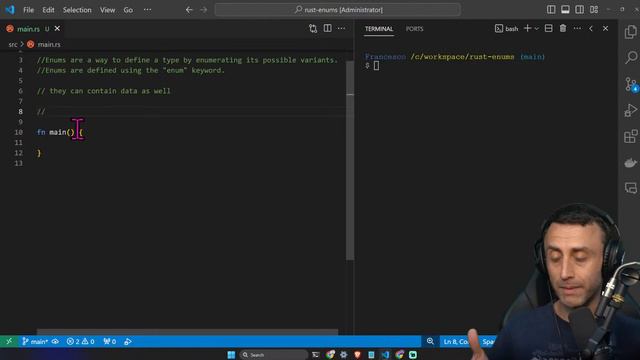
Task: Click the Ln 8 cursor position indicator
Action: (x=455, y=341)
